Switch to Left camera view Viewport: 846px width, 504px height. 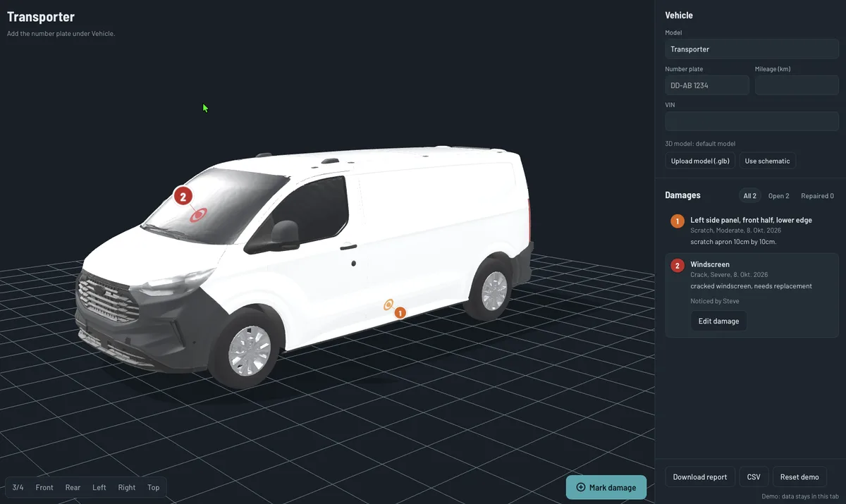(99, 487)
